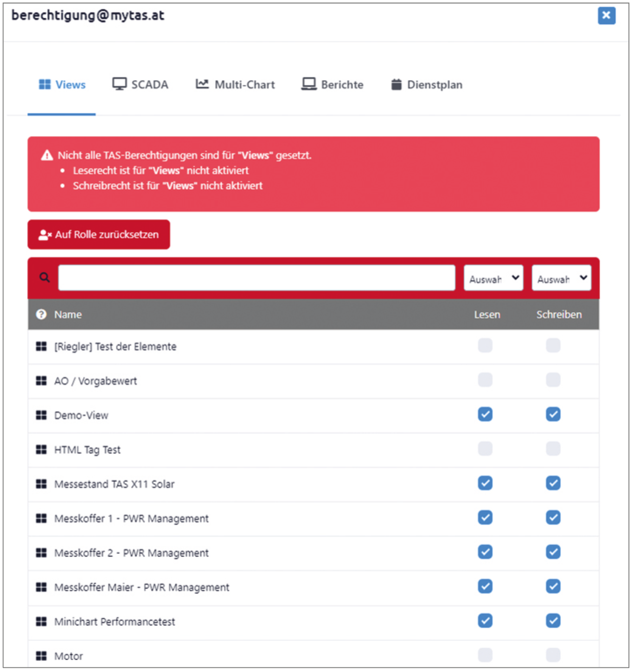Select the row name [Riegler] Test der Elemente

coord(115,347)
